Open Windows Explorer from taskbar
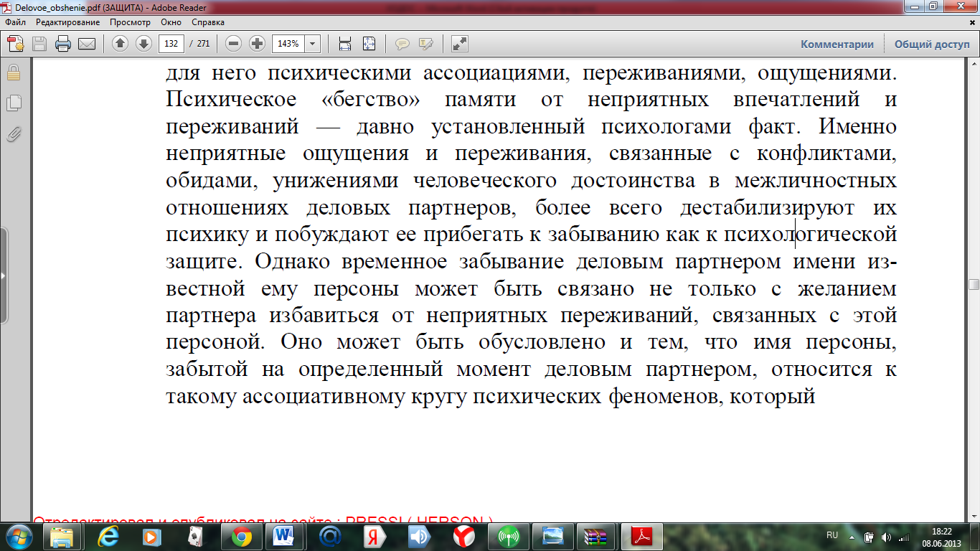980x551 pixels. click(x=63, y=536)
